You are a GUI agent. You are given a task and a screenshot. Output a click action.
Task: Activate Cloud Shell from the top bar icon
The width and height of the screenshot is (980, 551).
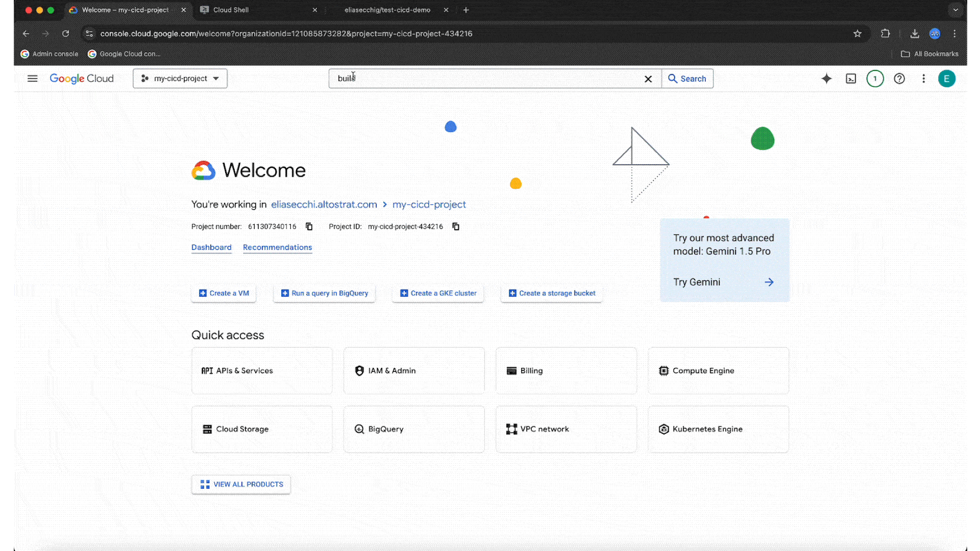click(x=851, y=79)
